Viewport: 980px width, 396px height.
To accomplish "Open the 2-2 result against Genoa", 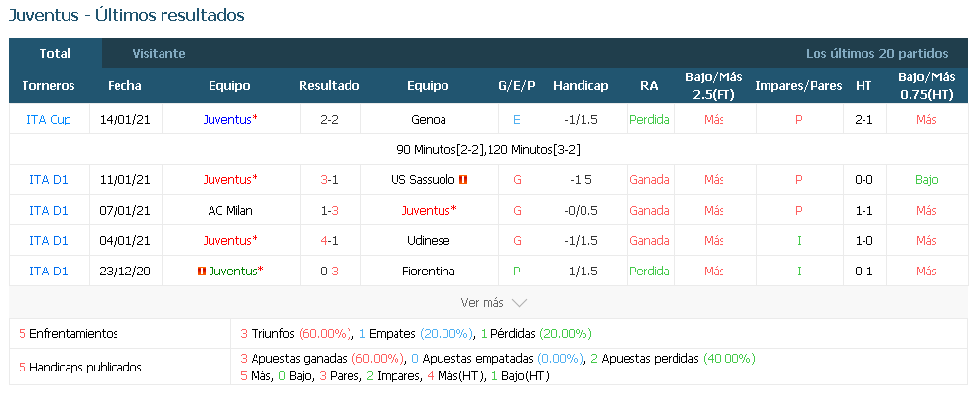I will tap(329, 120).
